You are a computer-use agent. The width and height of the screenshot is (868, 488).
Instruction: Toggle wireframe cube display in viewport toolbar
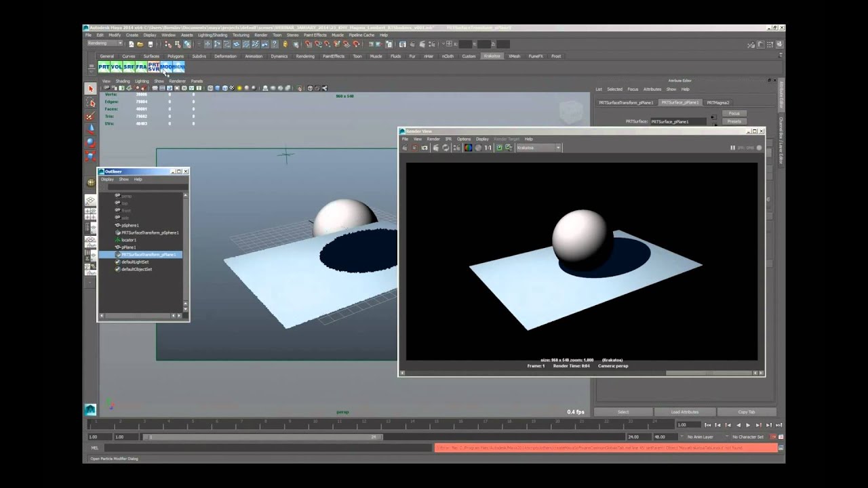pos(210,88)
